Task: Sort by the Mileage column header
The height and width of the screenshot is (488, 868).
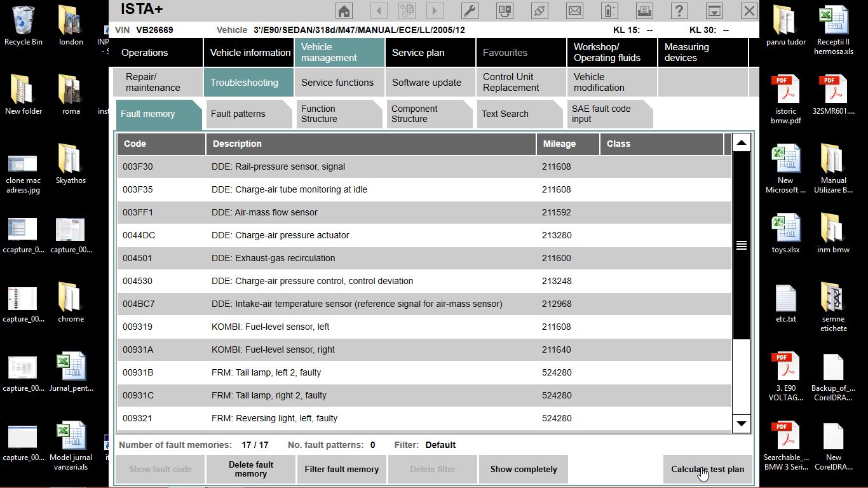Action: coord(567,144)
